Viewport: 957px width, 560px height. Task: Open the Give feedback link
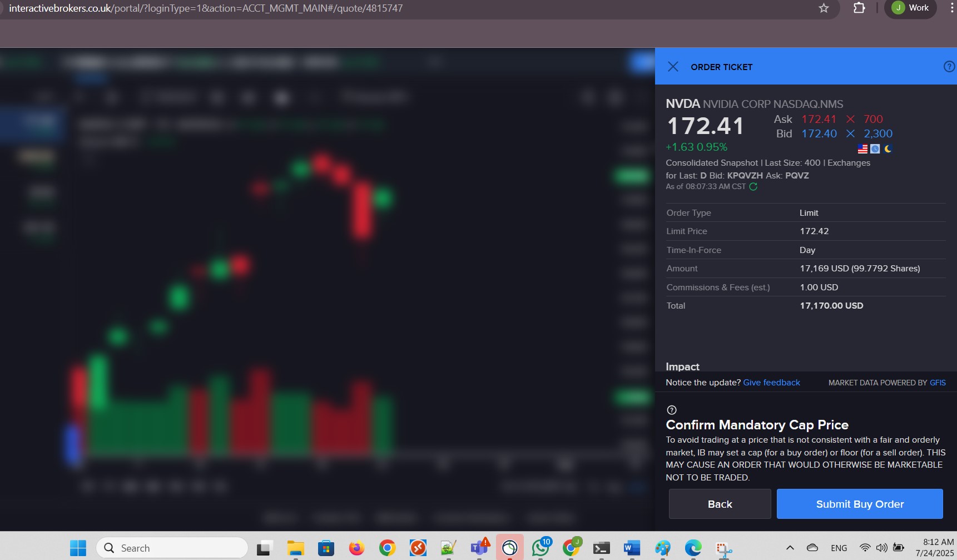(x=771, y=383)
